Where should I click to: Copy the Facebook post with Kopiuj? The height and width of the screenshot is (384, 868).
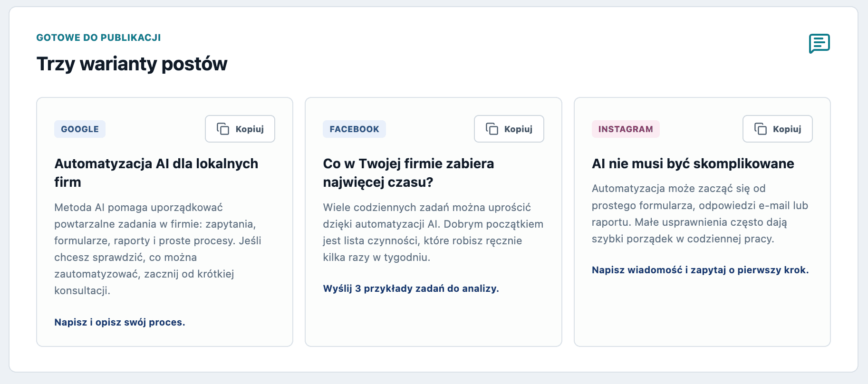click(509, 129)
